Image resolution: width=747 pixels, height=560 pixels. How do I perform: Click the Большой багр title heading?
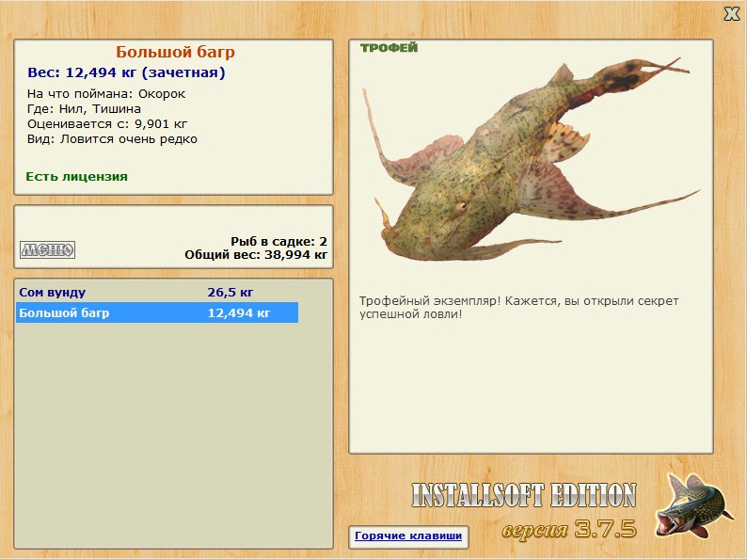click(x=175, y=53)
